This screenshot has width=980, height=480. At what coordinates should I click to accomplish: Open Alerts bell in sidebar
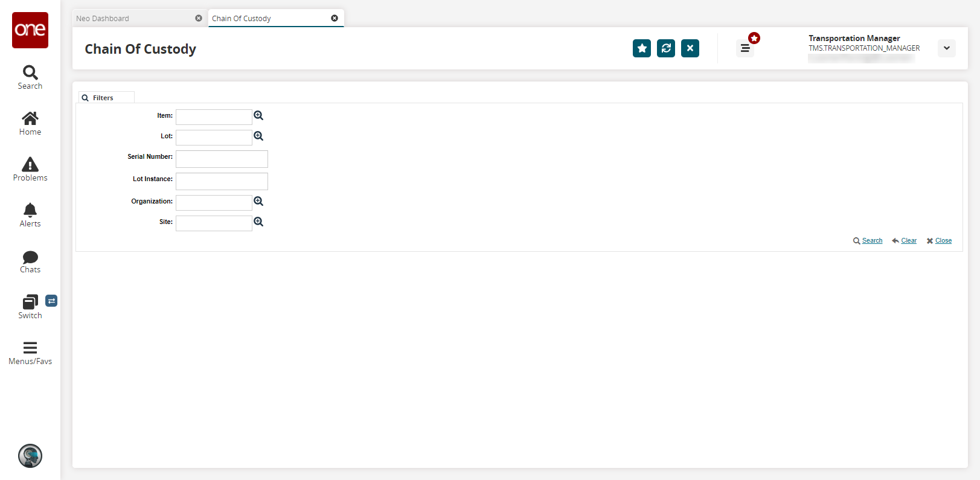point(30,215)
